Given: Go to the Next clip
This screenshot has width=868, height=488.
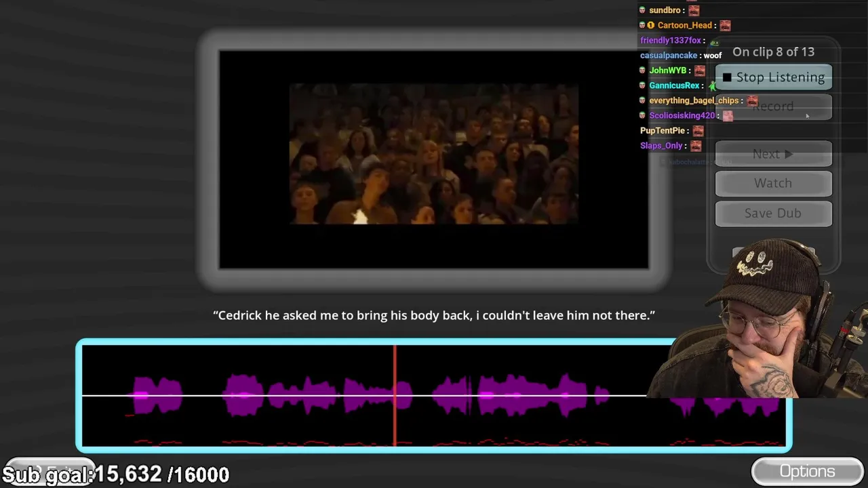Looking at the screenshot, I should tap(773, 154).
